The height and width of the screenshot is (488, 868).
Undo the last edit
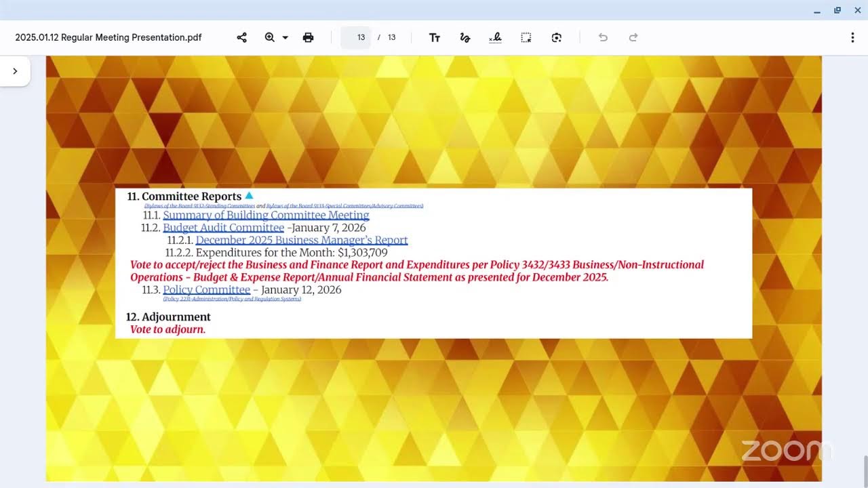[x=603, y=38]
